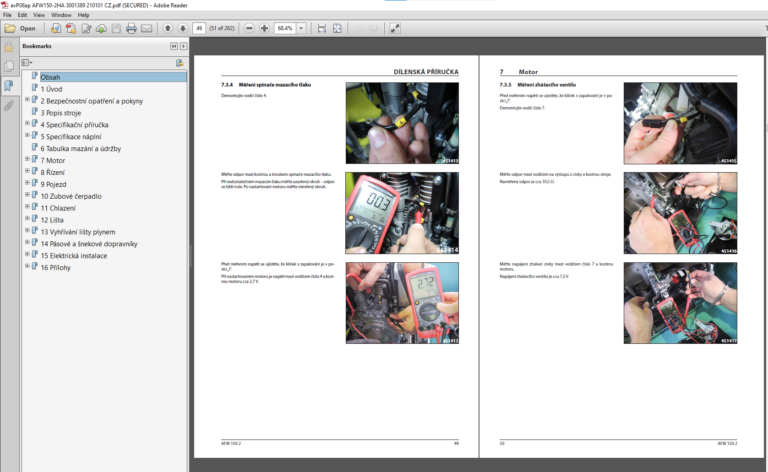768x472 pixels.
Task: Select 15 Elektrická instalace bookmark text
Action: click(x=74, y=256)
